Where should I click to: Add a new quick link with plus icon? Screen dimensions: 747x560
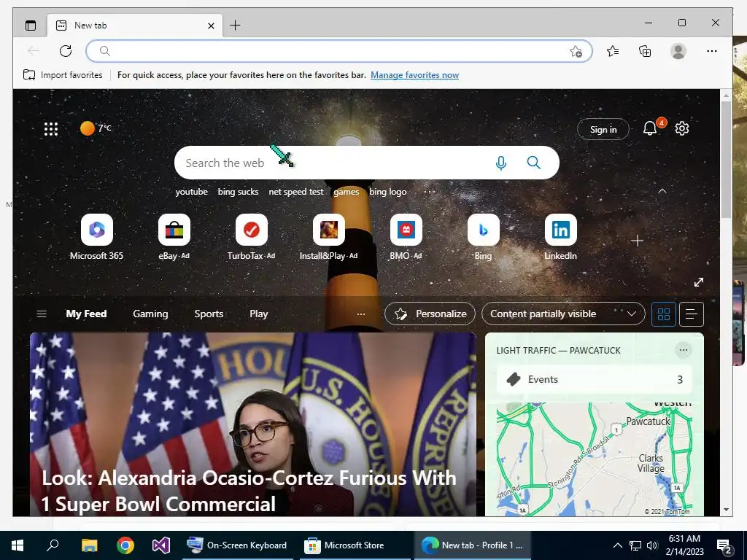tap(637, 241)
